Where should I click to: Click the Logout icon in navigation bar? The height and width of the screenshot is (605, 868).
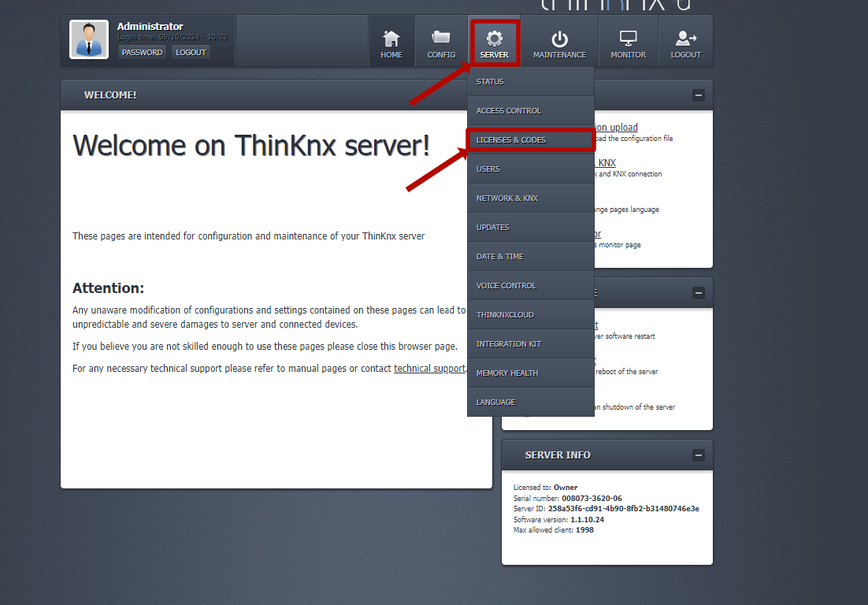coord(685,39)
